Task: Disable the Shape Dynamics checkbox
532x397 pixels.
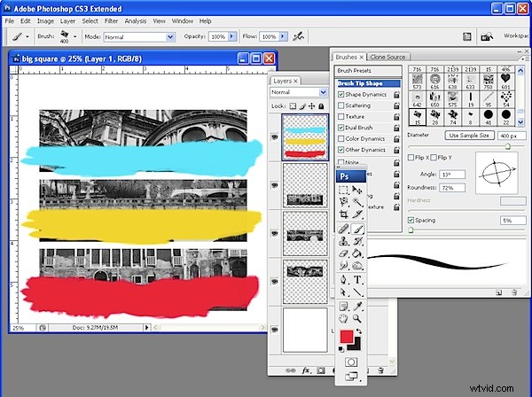Action: pyautogui.click(x=340, y=95)
